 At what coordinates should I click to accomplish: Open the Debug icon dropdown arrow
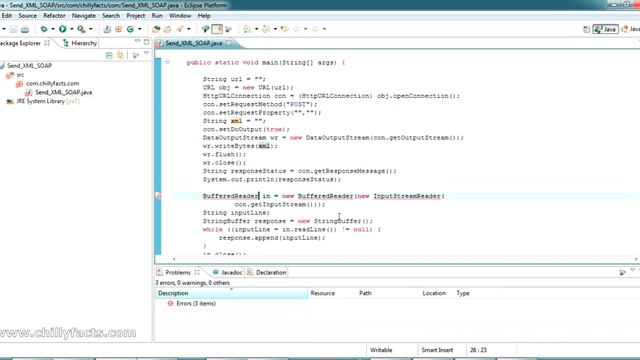coord(53,29)
